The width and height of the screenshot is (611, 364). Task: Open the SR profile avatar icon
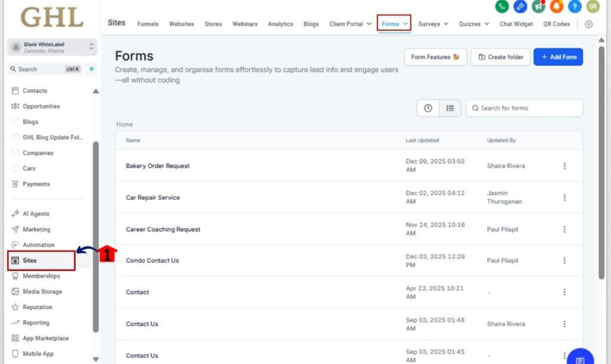593,7
